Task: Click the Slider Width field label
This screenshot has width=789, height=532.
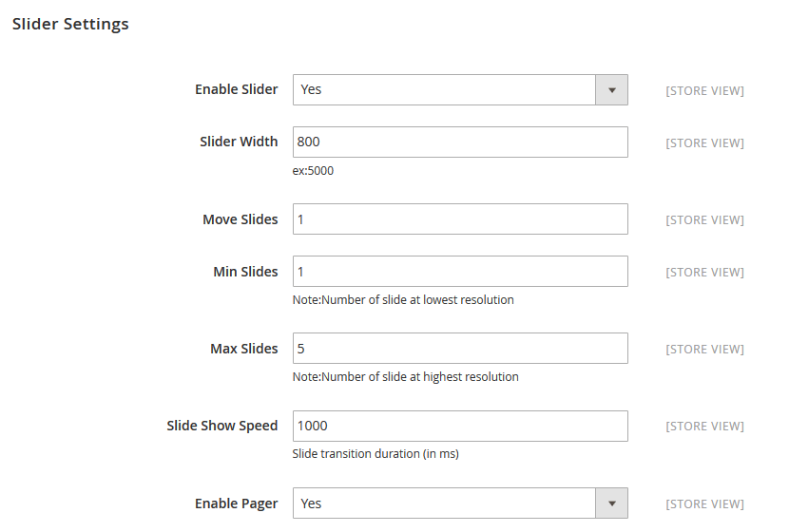Action: tap(239, 142)
